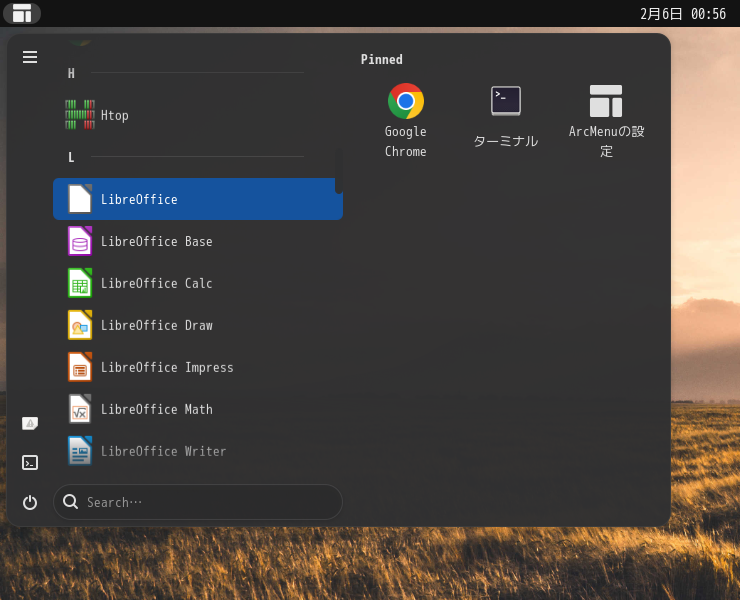The image size is (740, 600).
Task: Open the LibreOffice Start Center entry
Action: click(x=198, y=199)
